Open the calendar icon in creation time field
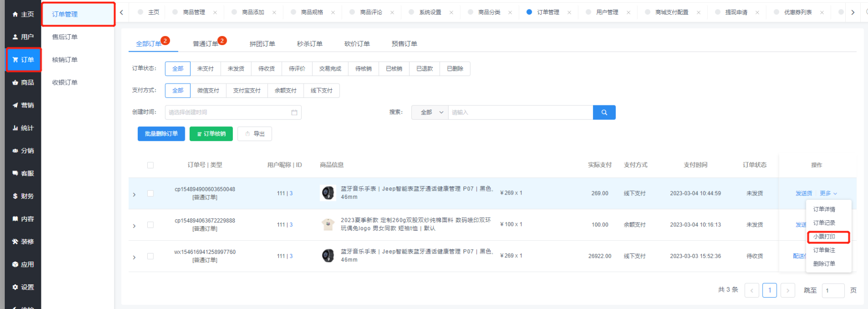This screenshot has height=309, width=868. [294, 112]
